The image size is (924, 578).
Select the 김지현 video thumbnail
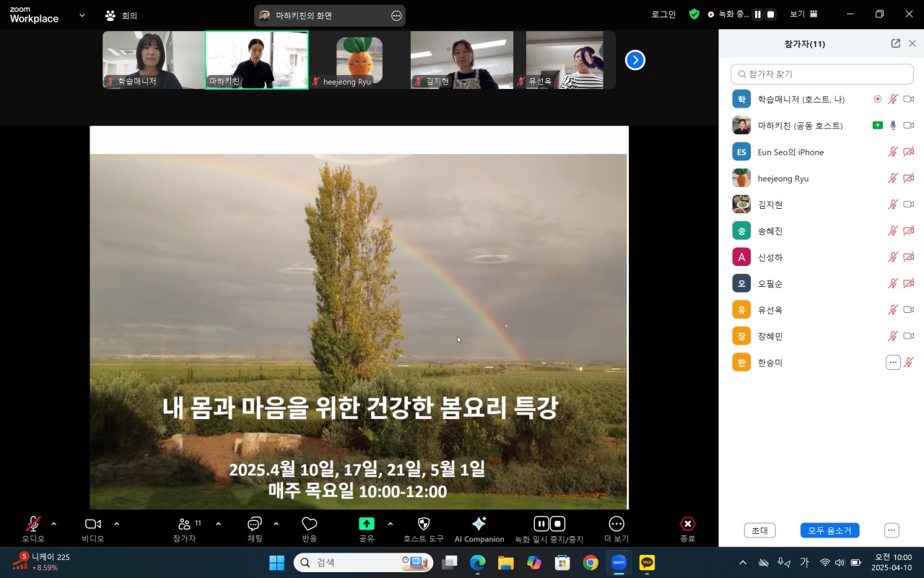point(462,60)
